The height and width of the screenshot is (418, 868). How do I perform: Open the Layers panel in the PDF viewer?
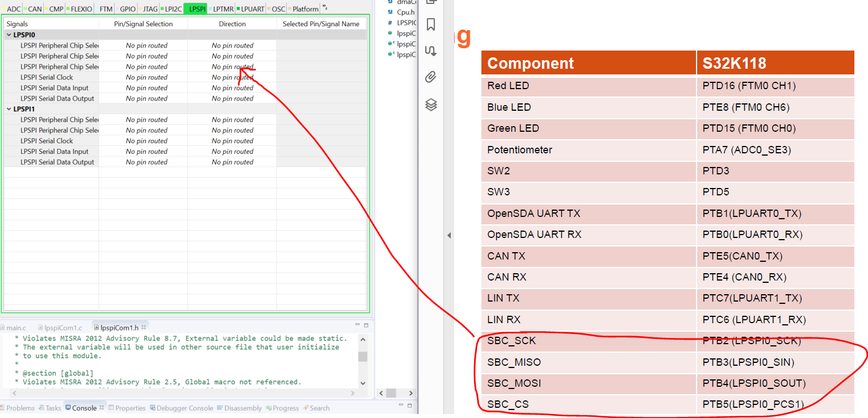coord(430,104)
